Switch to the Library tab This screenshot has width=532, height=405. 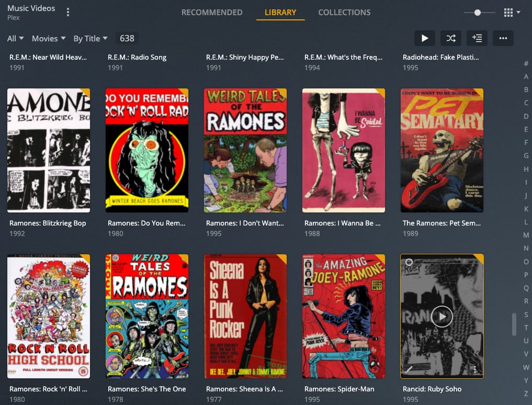(280, 13)
